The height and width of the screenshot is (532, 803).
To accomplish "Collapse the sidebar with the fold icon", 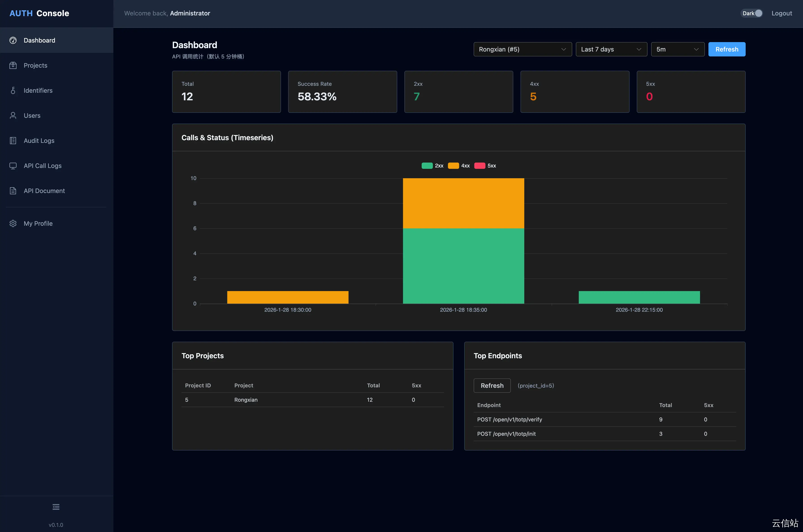I will point(56,507).
